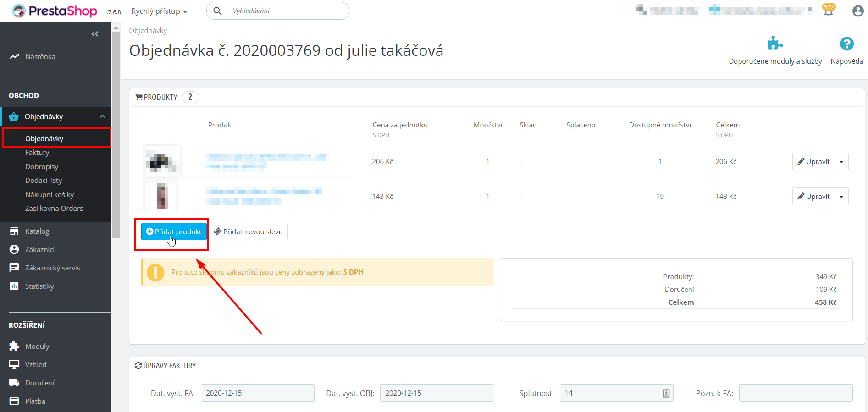This screenshot has height=412, width=868.
Task: Collapse the Objednávky menu section
Action: coord(103,116)
